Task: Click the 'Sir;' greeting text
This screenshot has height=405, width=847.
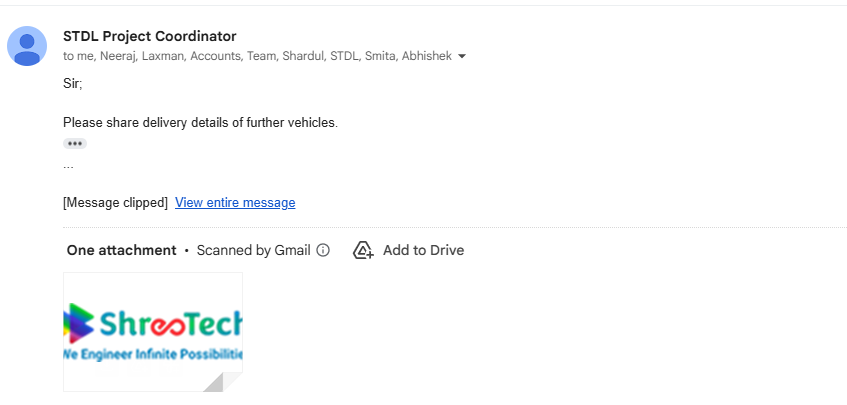Action: pos(73,83)
